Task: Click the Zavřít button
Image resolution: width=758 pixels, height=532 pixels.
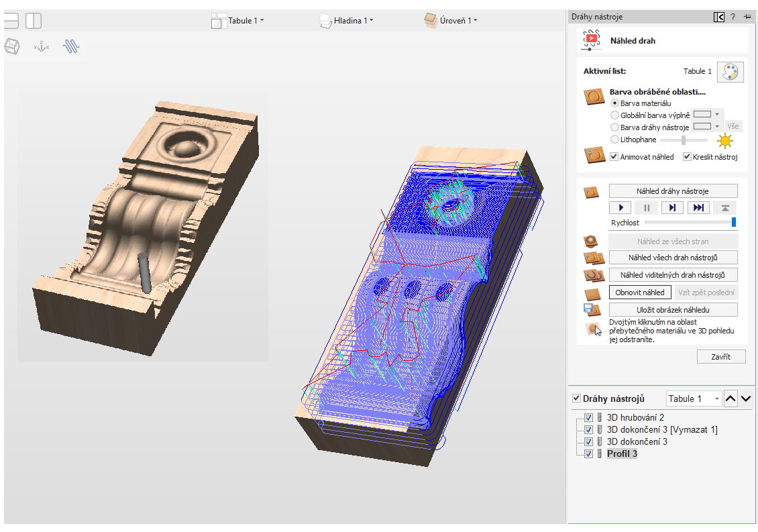Action: point(721,357)
